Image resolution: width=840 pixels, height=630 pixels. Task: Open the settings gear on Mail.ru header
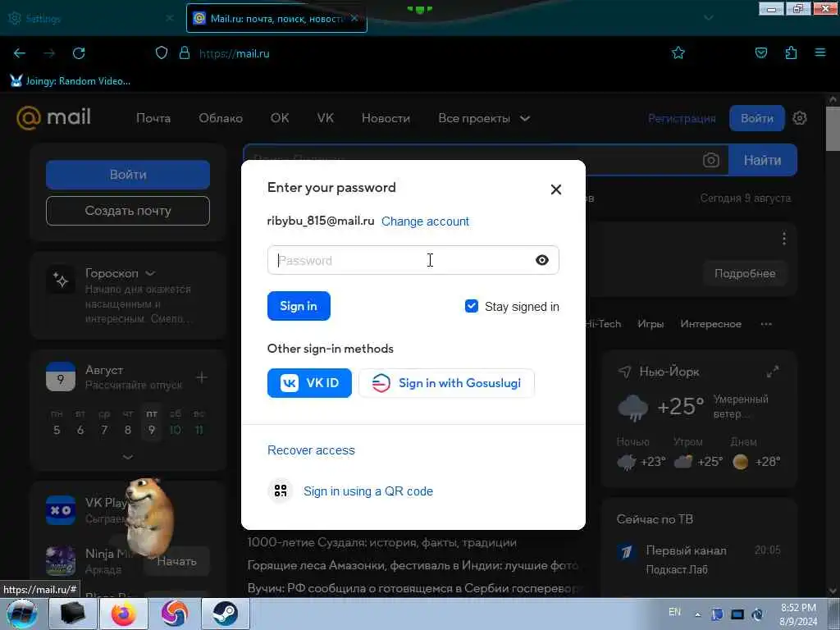pos(799,118)
